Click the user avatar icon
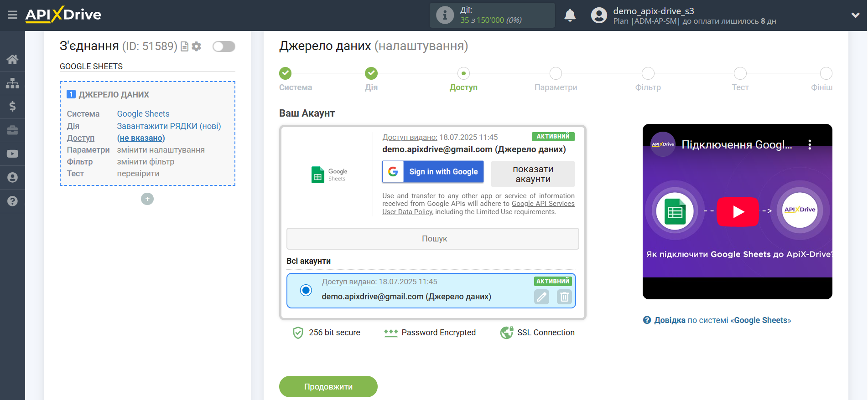 tap(599, 15)
